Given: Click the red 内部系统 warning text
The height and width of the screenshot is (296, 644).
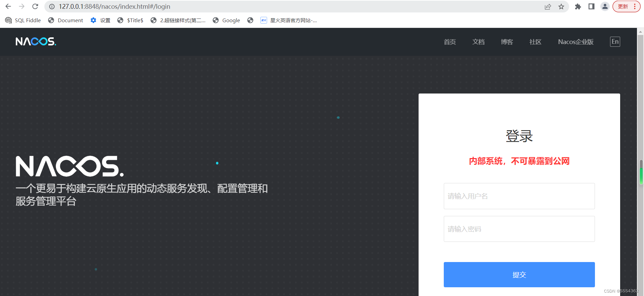Looking at the screenshot, I should pyautogui.click(x=519, y=161).
